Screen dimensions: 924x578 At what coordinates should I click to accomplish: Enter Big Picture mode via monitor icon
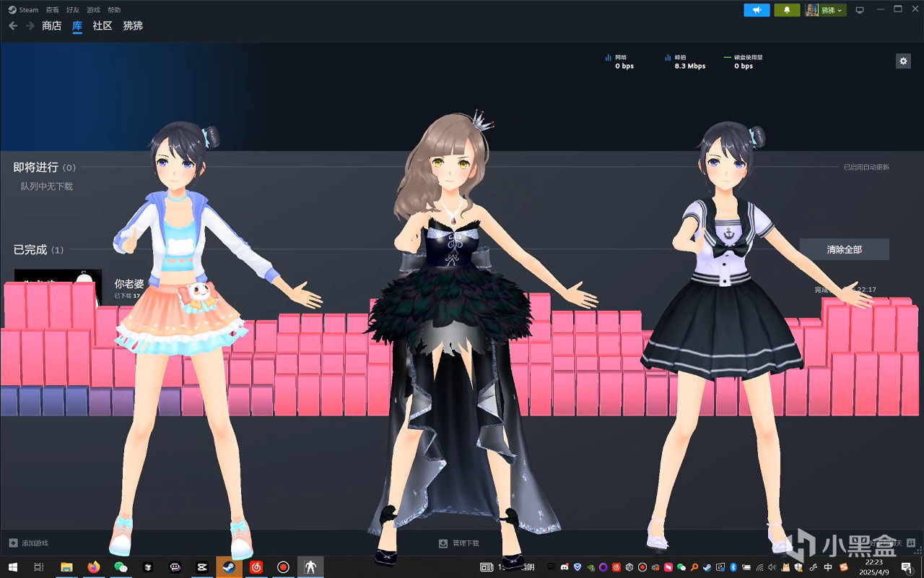(860, 10)
